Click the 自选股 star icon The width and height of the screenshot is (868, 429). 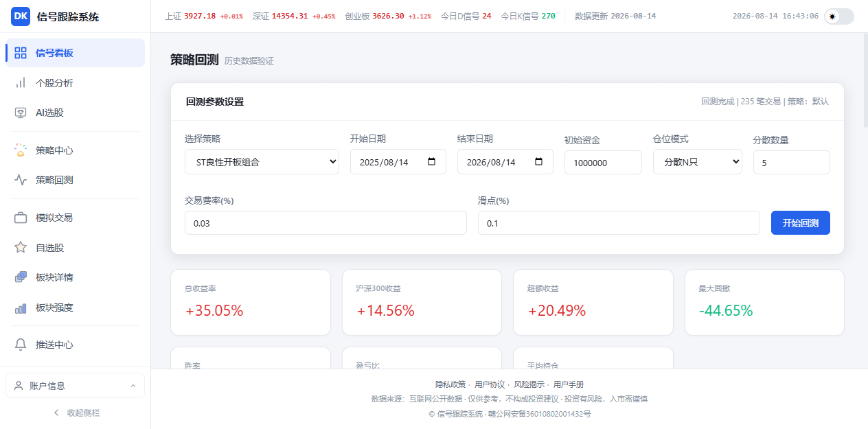[21, 248]
